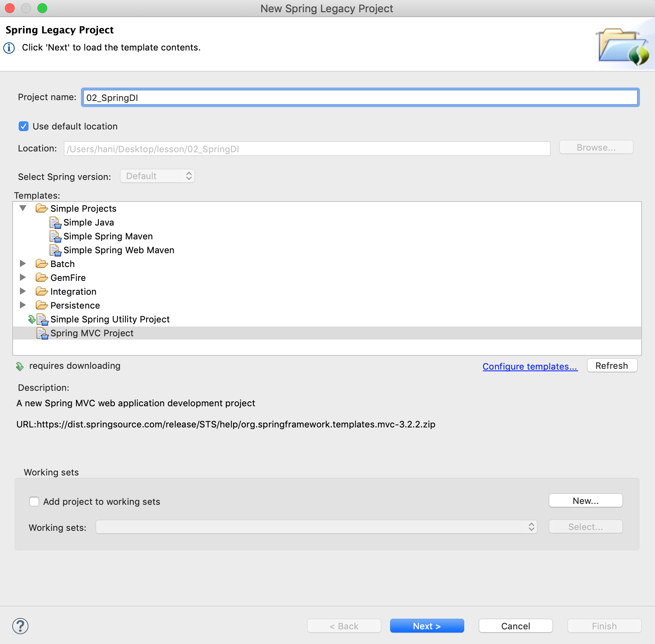655x644 pixels.
Task: Select the Simple Spring Maven template
Action: coord(108,237)
